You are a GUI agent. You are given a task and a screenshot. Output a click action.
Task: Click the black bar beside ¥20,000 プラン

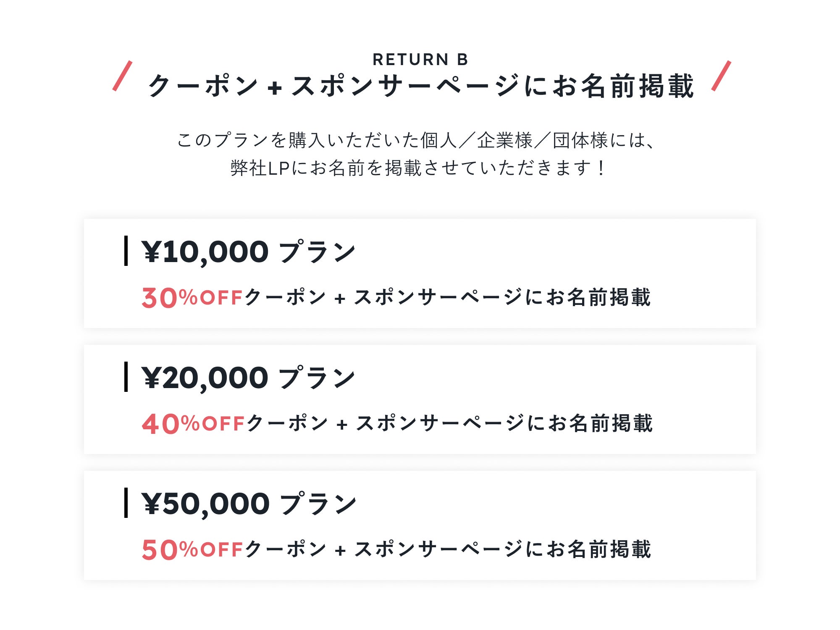(x=126, y=377)
